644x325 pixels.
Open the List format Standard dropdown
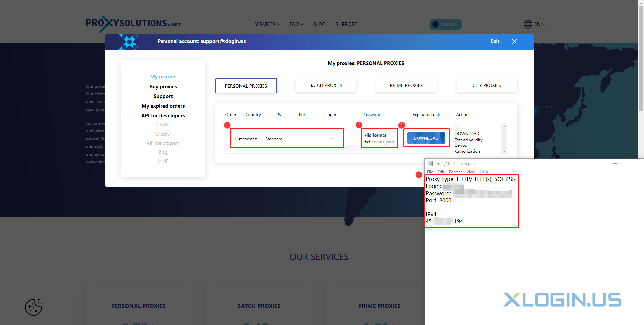tap(300, 139)
